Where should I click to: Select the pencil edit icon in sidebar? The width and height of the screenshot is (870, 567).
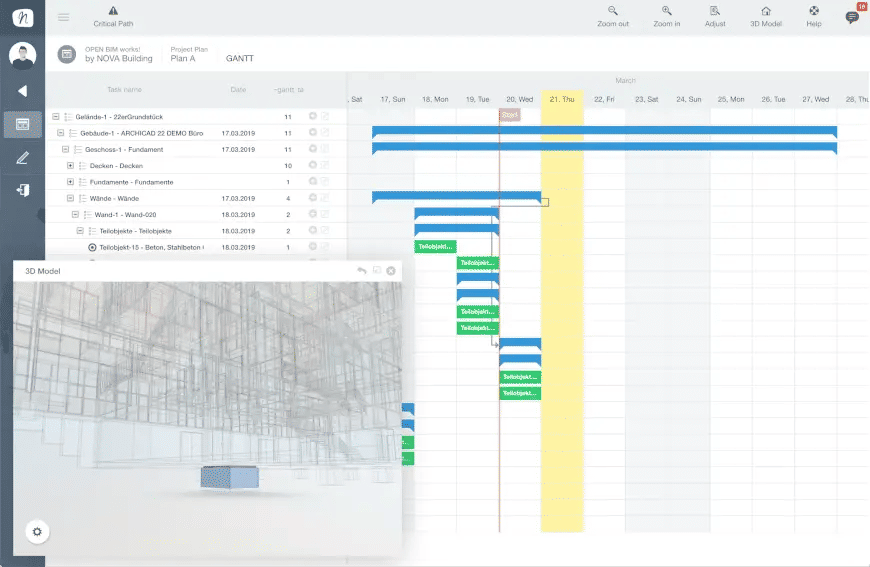pos(22,158)
